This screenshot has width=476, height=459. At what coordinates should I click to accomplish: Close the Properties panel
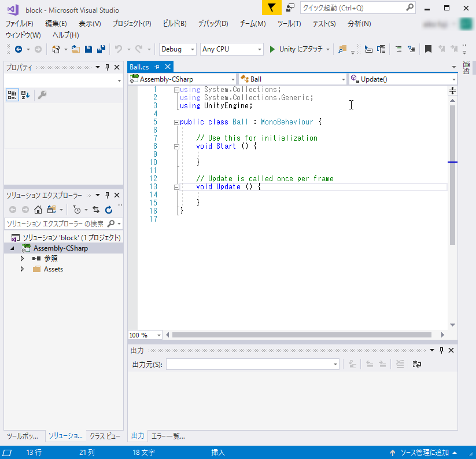(x=117, y=67)
